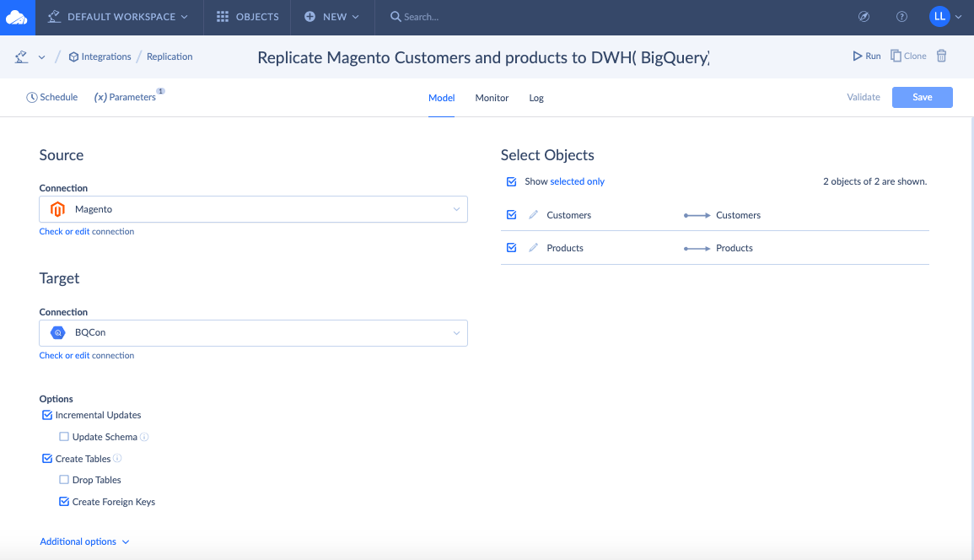Open the help question mark icon
This screenshot has height=560, width=974.
coord(901,17)
